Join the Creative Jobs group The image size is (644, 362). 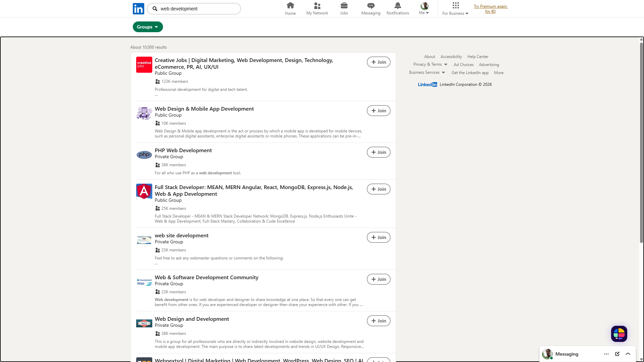coord(379,62)
